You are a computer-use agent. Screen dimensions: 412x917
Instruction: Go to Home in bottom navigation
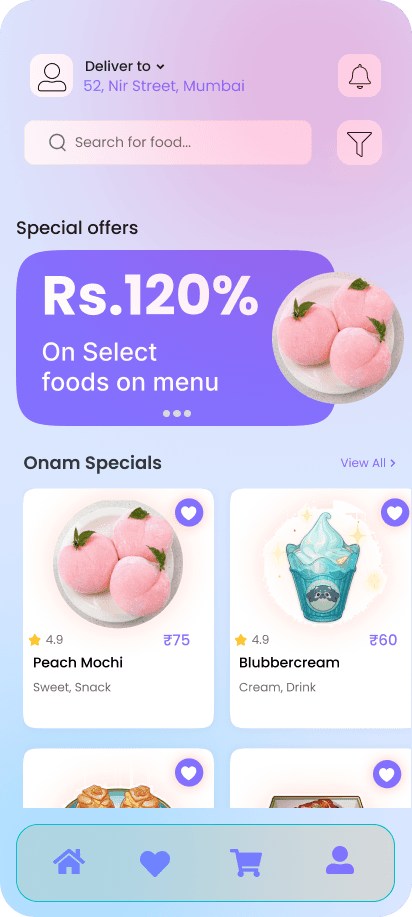(x=69, y=862)
